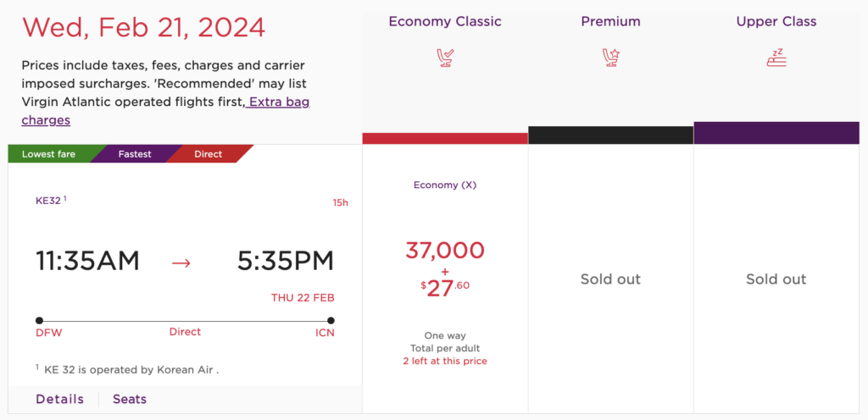The height and width of the screenshot is (420, 868).
Task: Select the Premium column header
Action: click(610, 21)
